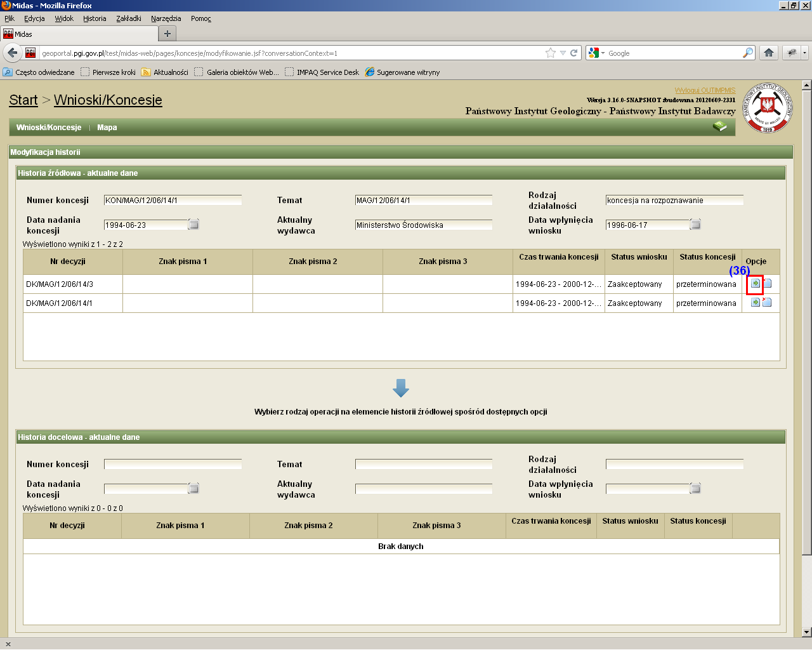Click the Firefox home button

pyautogui.click(x=769, y=53)
